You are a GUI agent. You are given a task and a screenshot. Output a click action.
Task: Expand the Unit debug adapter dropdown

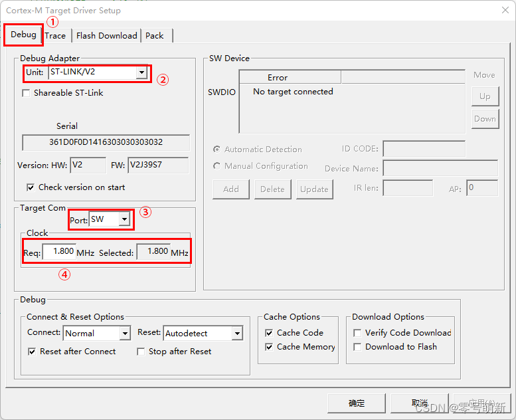click(x=141, y=72)
